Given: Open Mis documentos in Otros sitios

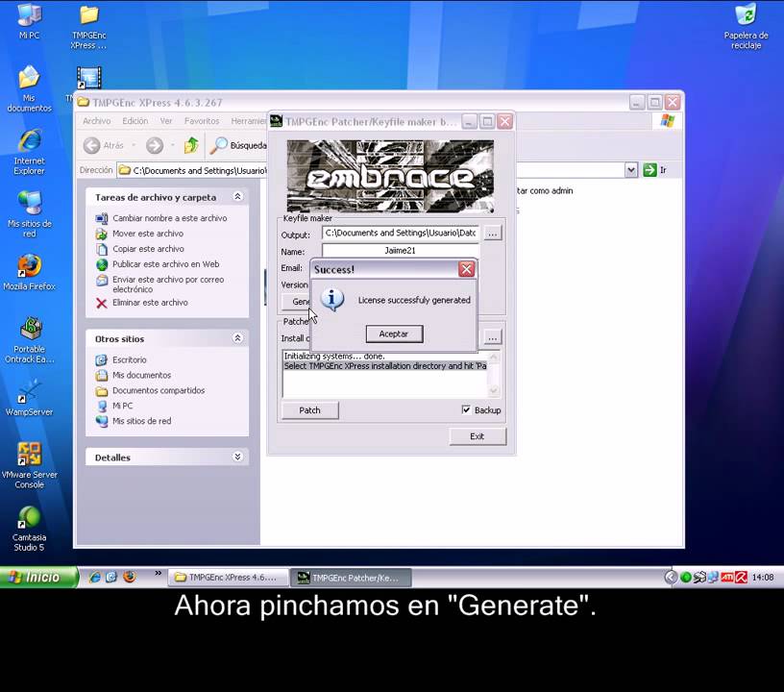Looking at the screenshot, I should pos(141,375).
